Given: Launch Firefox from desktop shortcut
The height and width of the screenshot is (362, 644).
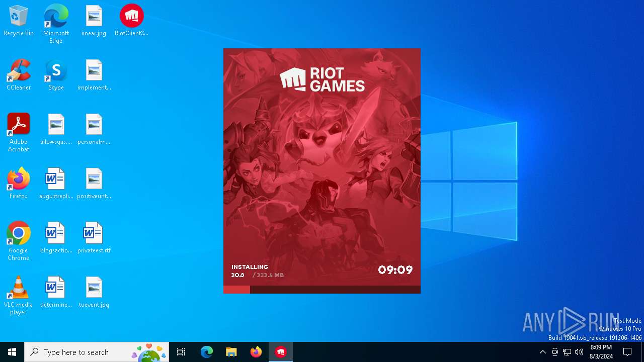Looking at the screenshot, I should 19,184.
